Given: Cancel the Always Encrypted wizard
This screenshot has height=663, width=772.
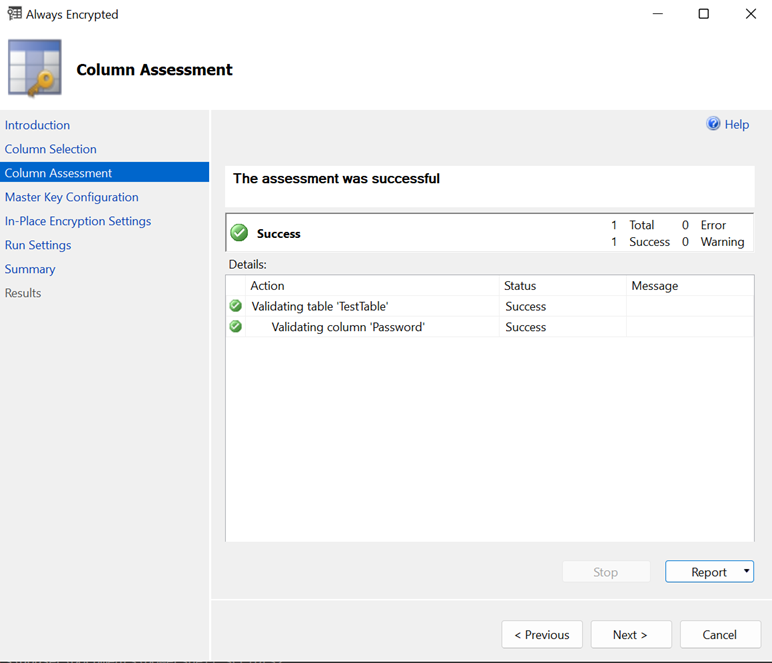Looking at the screenshot, I should [x=719, y=635].
